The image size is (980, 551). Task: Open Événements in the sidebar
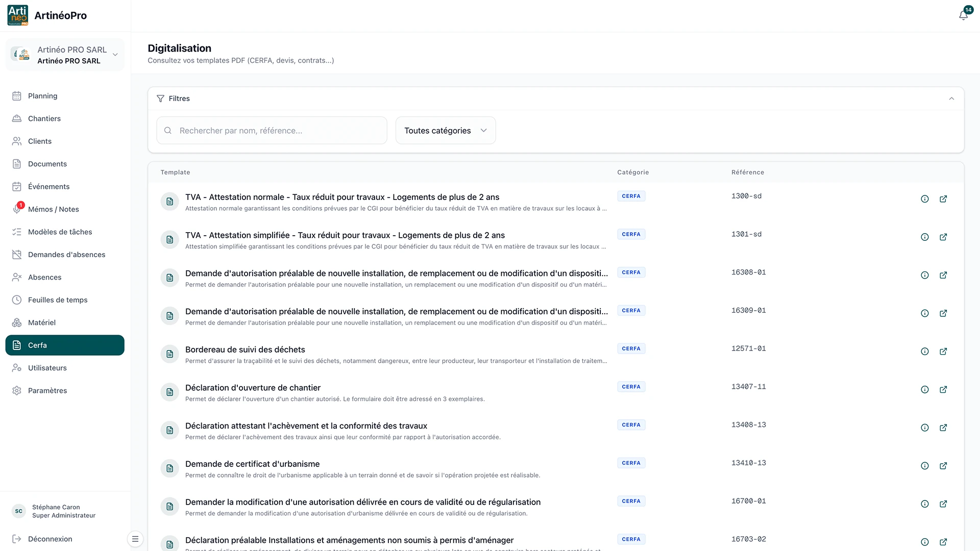65,187
